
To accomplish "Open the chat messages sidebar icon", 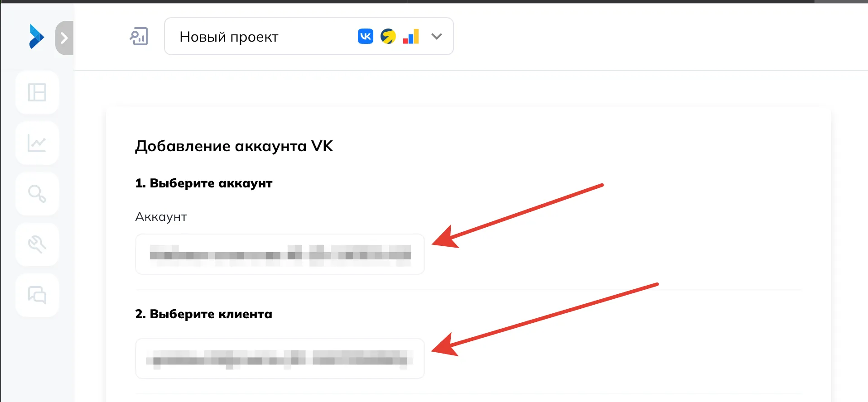I will [x=37, y=295].
